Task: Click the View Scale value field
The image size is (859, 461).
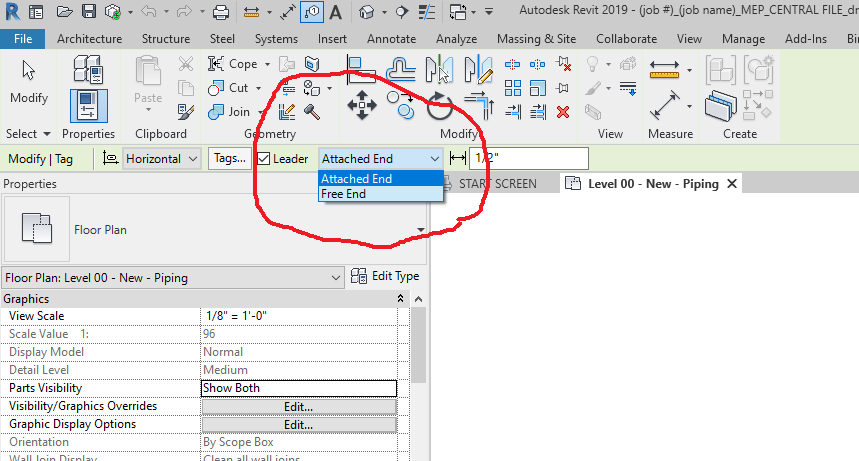Action: (x=299, y=316)
